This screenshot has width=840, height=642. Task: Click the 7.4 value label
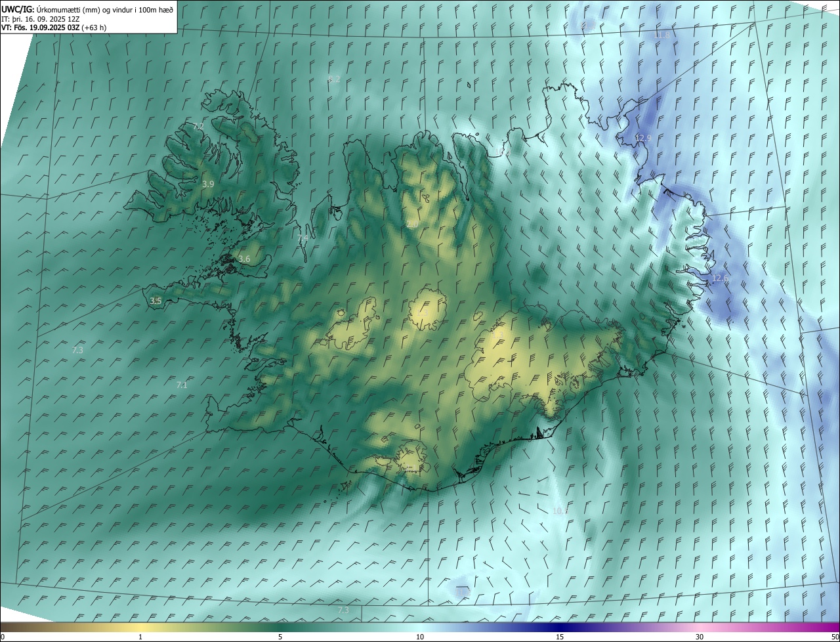pyautogui.click(x=303, y=238)
